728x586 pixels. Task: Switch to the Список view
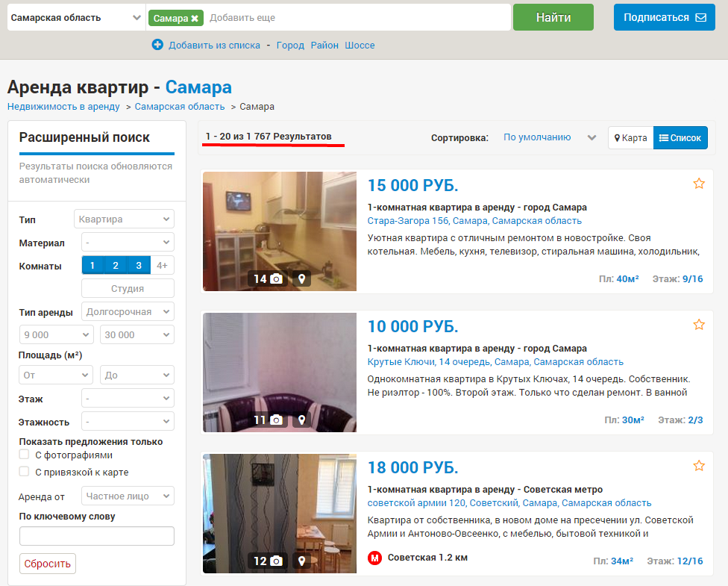[x=680, y=138]
